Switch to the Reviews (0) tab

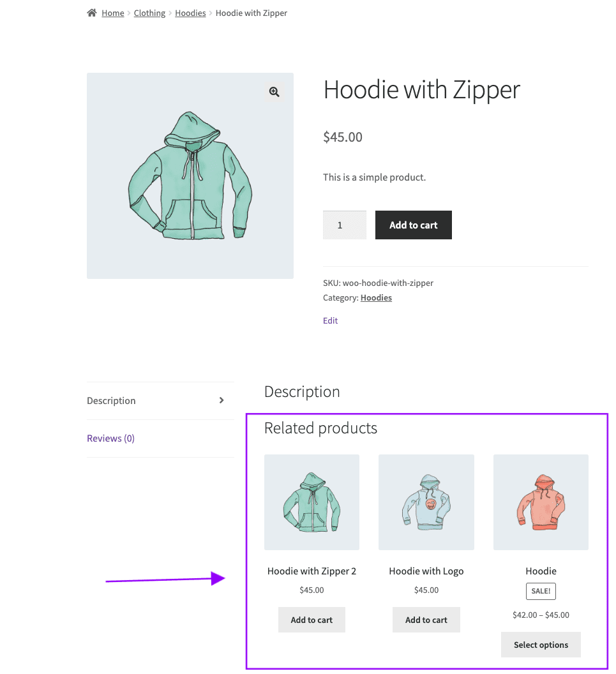tap(110, 438)
